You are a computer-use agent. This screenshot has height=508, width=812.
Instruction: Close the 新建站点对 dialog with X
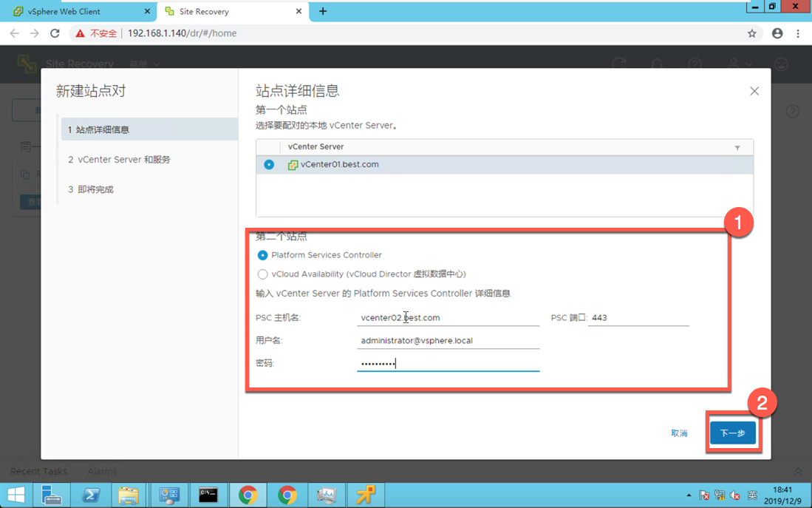[754, 91]
